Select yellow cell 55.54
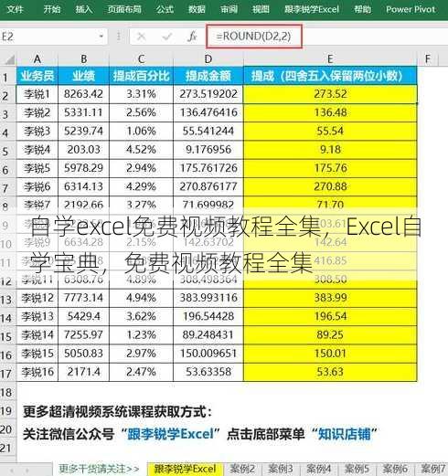 [330, 132]
